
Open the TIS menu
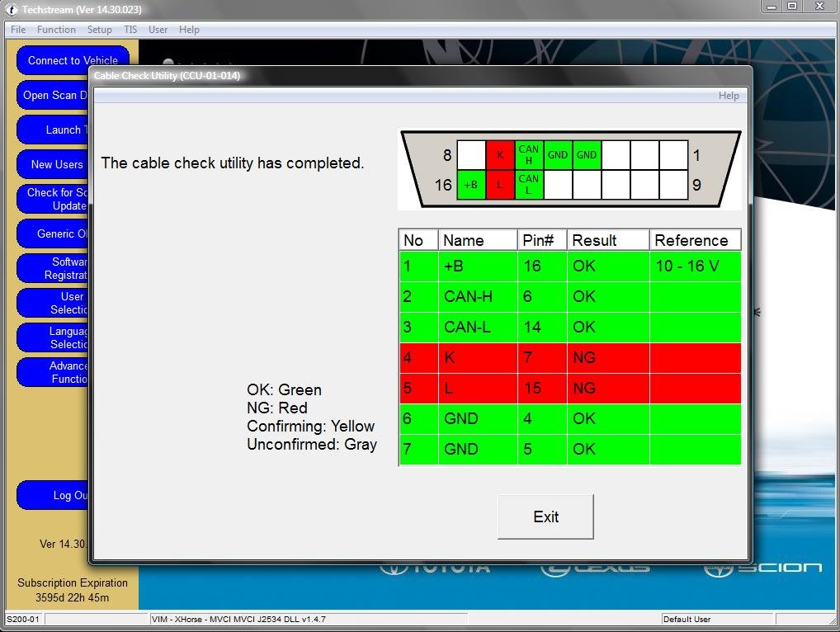pyautogui.click(x=130, y=30)
